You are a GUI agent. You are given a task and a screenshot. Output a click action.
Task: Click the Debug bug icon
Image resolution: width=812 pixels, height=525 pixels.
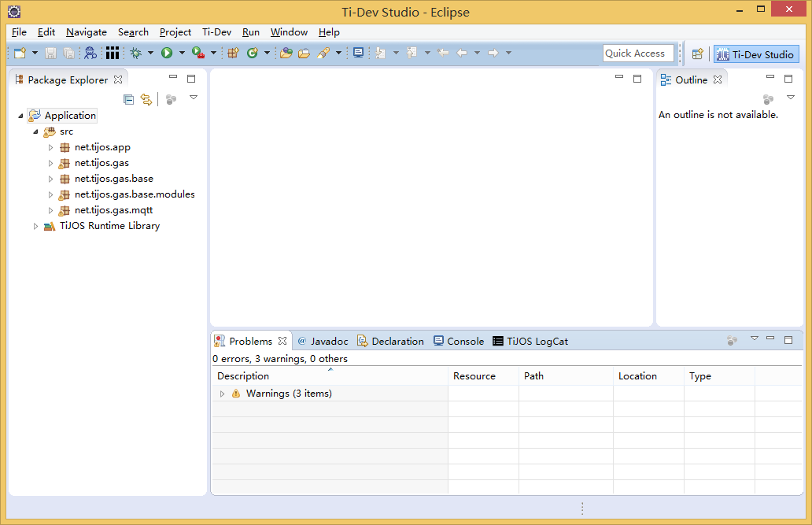135,53
